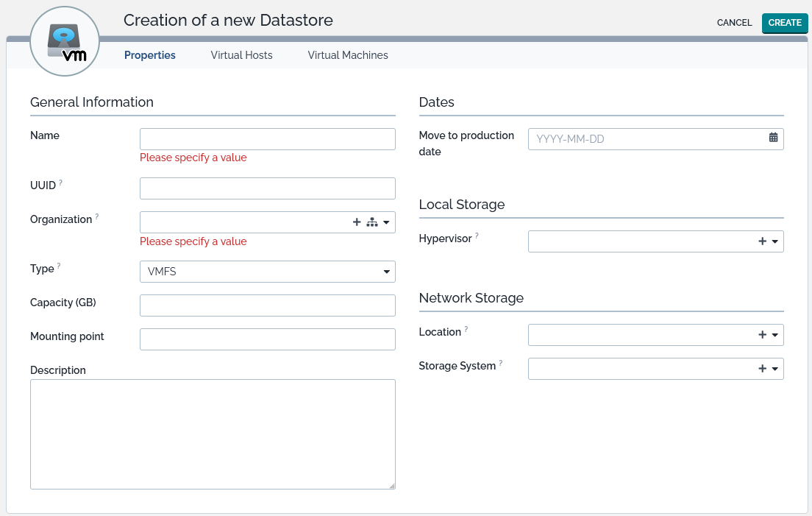Switch to the Virtual Hosts tab
This screenshot has height=516, width=812.
coord(241,55)
